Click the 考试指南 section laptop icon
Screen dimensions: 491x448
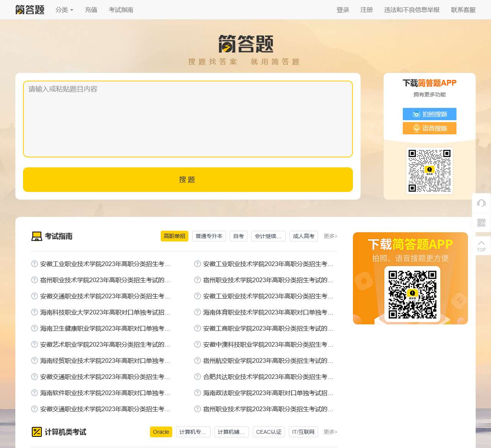[36, 236]
